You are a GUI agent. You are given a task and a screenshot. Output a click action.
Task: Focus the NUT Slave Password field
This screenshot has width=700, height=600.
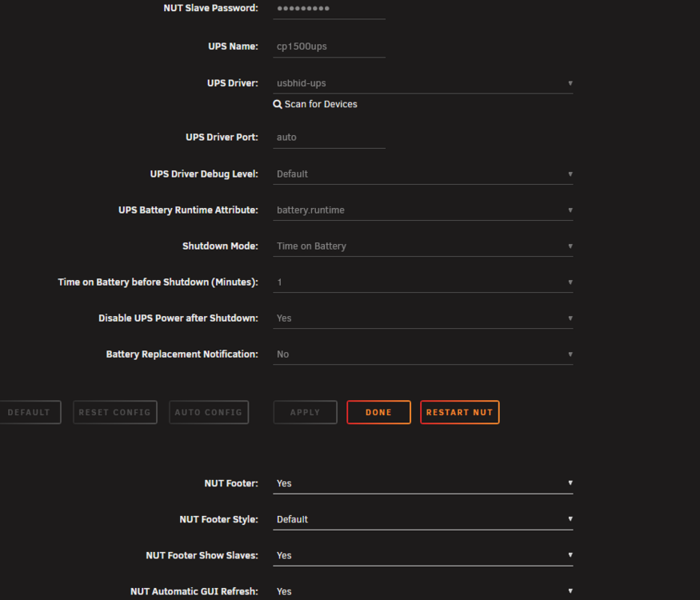point(329,9)
